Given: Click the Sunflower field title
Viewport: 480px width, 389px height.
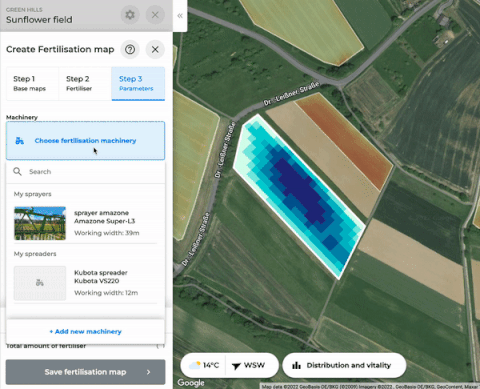Looking at the screenshot, I should [39, 20].
